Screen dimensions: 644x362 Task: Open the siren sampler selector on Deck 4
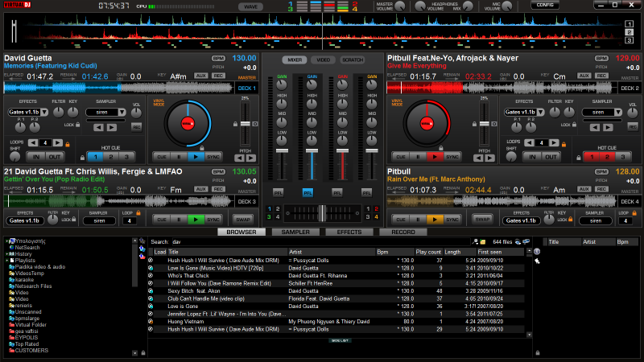pyautogui.click(x=596, y=220)
